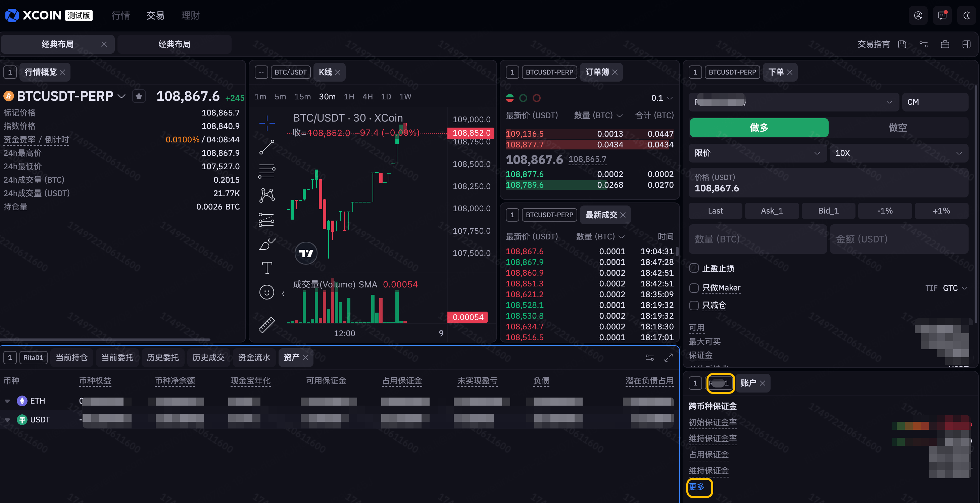980x503 pixels.
Task: Check the 只做Maker option
Action: (694, 288)
